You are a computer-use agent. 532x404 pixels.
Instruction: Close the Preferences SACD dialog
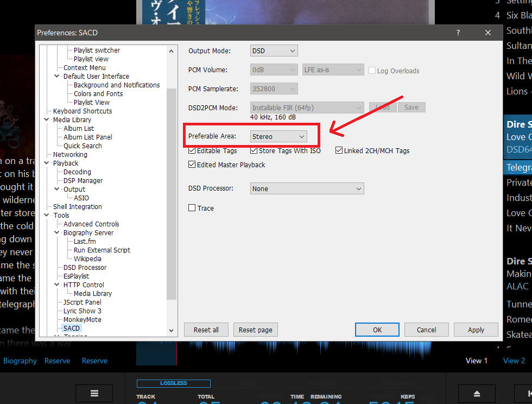click(488, 33)
